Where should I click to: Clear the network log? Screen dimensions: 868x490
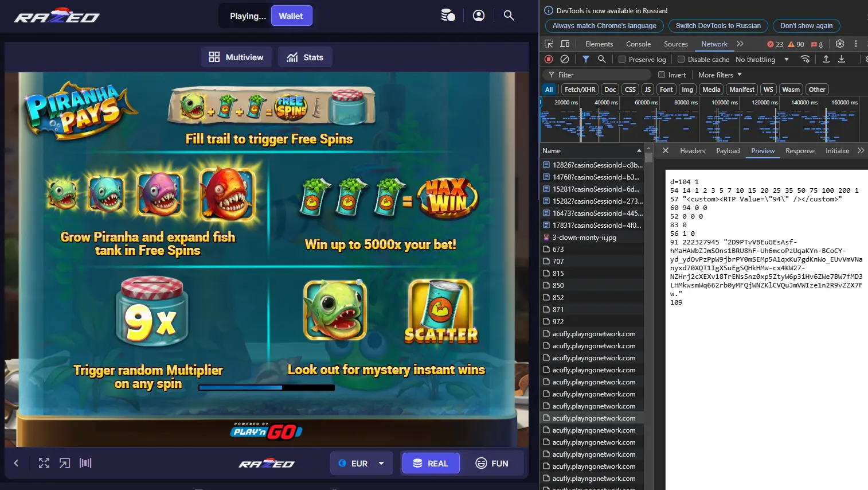coord(565,59)
